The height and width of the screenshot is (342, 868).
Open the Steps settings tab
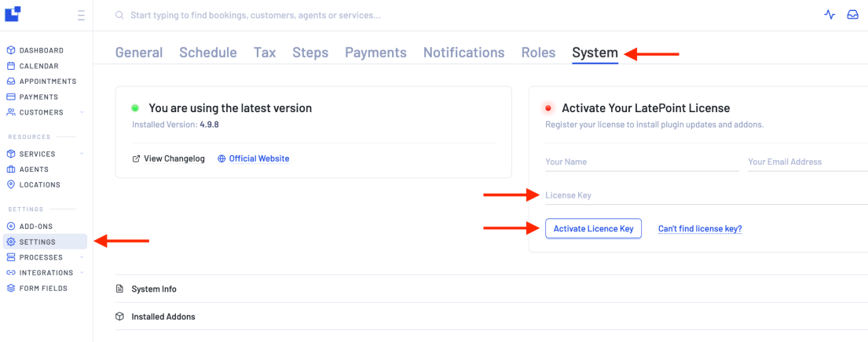(x=310, y=53)
